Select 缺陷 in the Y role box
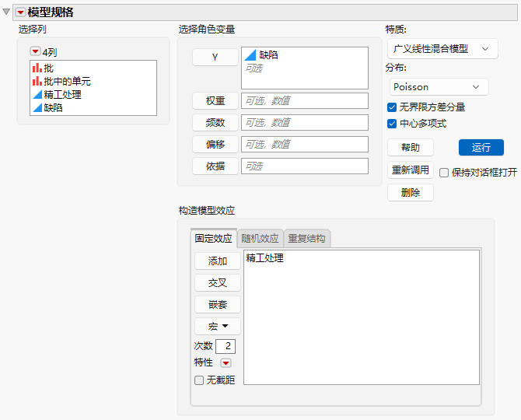This screenshot has width=521, height=420. (268, 54)
